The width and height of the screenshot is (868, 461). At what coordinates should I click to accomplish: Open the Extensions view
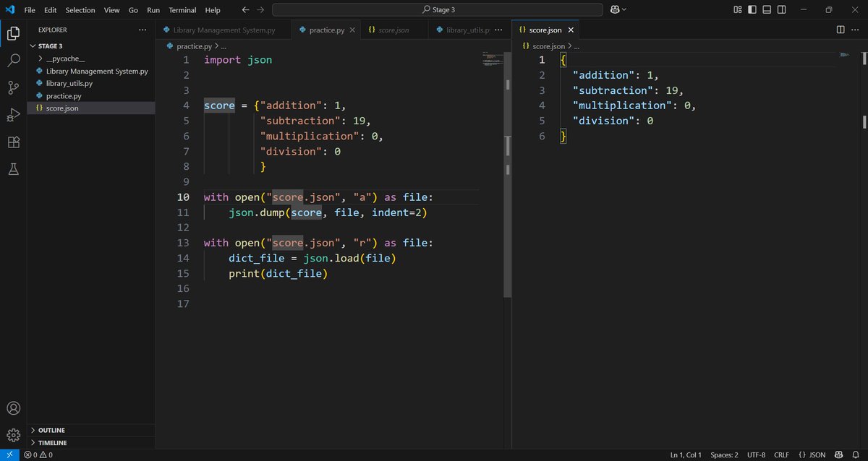13,142
